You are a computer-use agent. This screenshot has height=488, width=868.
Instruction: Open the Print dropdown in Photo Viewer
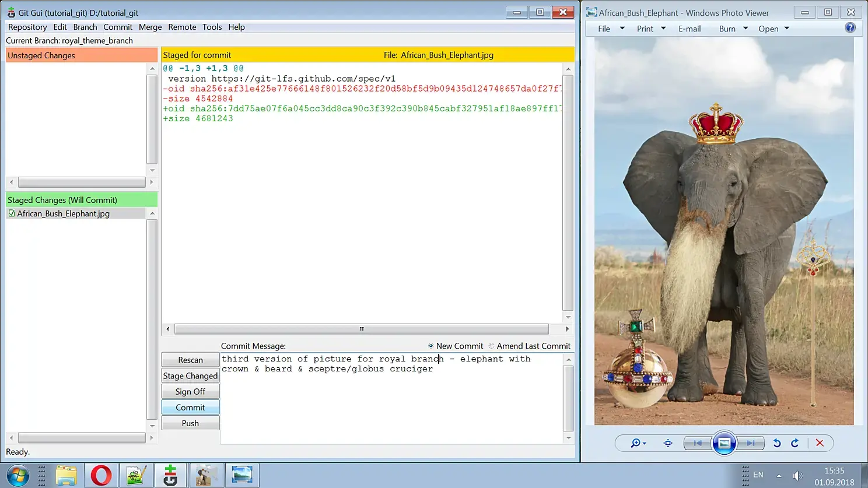651,29
